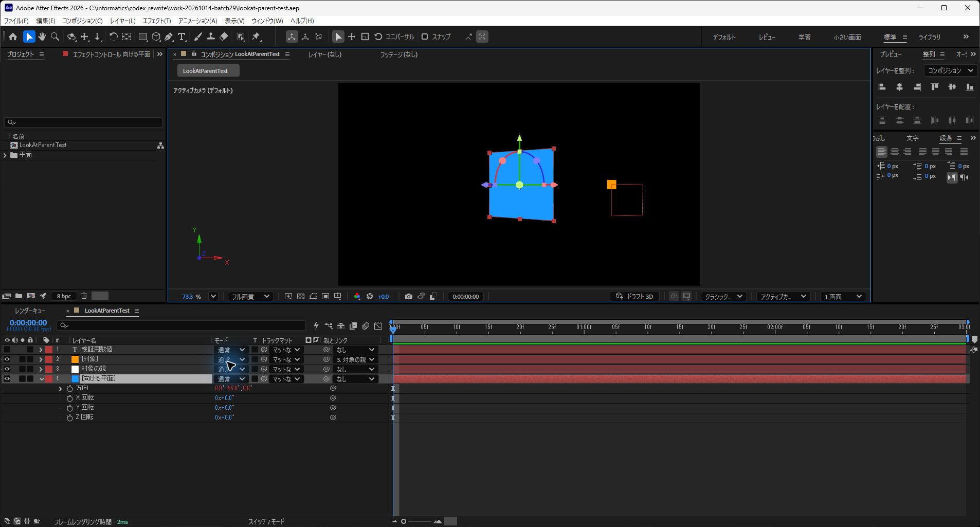The image size is (980, 527).
Task: Click the align left edges icon
Action: [x=882, y=87]
